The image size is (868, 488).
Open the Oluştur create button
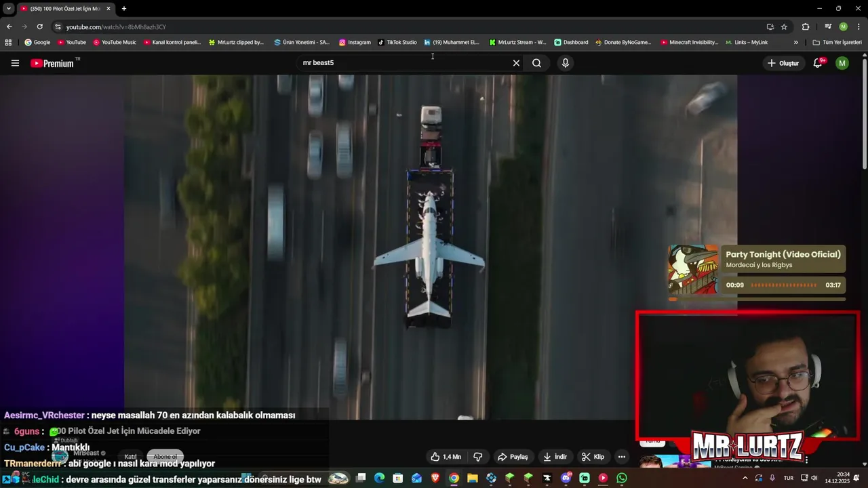point(783,63)
